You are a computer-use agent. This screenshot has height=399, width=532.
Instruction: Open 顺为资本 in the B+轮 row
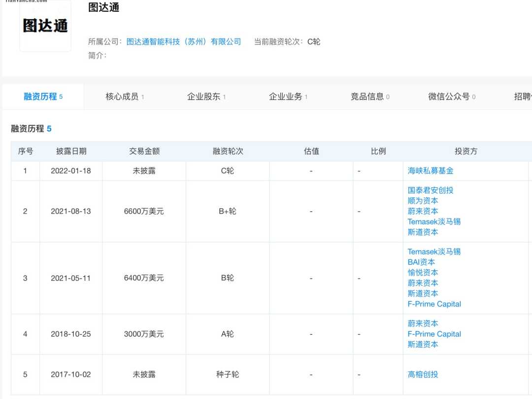pyautogui.click(x=423, y=201)
